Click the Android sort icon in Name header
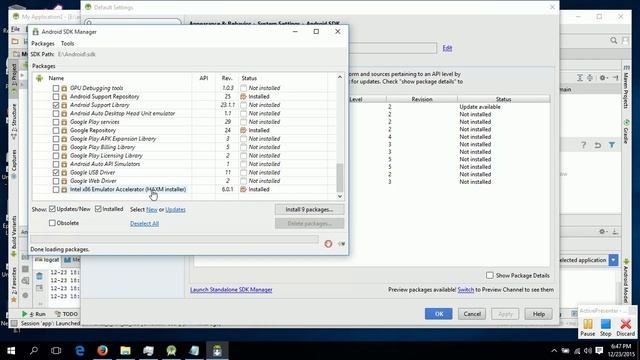Screen dimensions: 640x360 [40, 78]
